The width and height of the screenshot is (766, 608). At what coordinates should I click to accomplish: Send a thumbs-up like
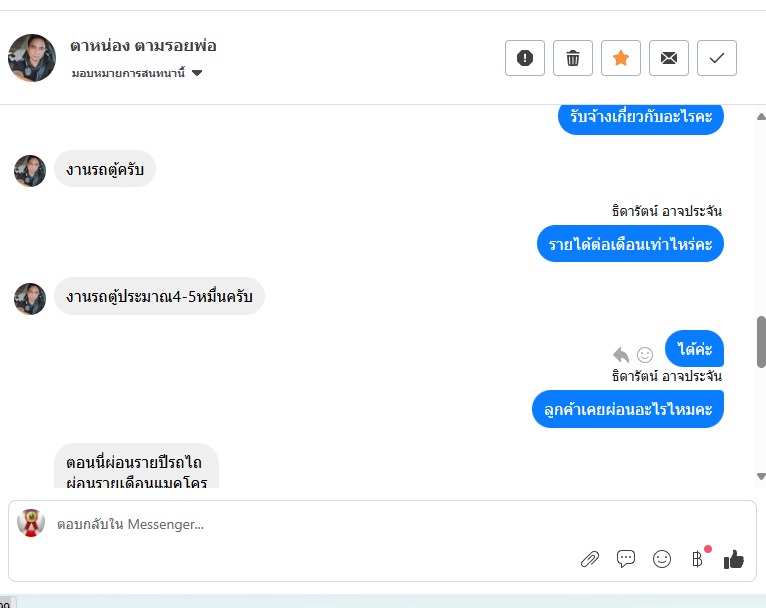pos(734,559)
